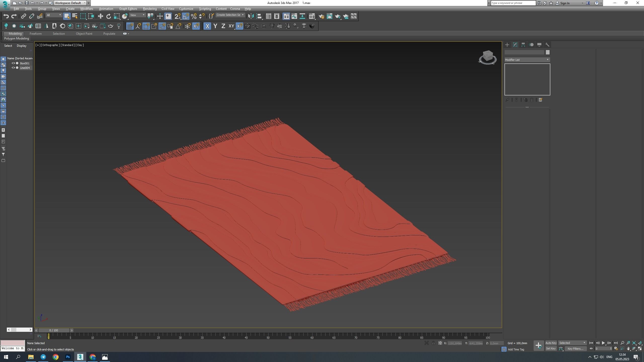Open the Rendering menu
Viewport: 644px width, 362px height.
150,9
